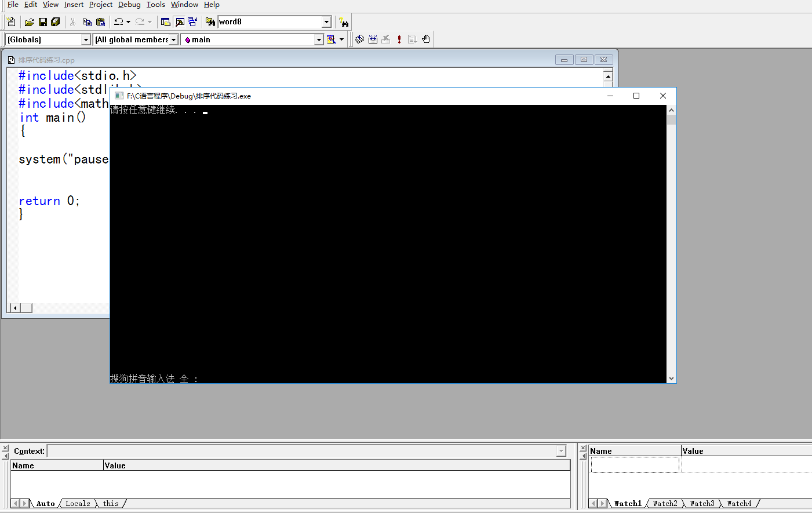Click the Save icon in toolbar
The height and width of the screenshot is (513, 812).
coord(42,22)
